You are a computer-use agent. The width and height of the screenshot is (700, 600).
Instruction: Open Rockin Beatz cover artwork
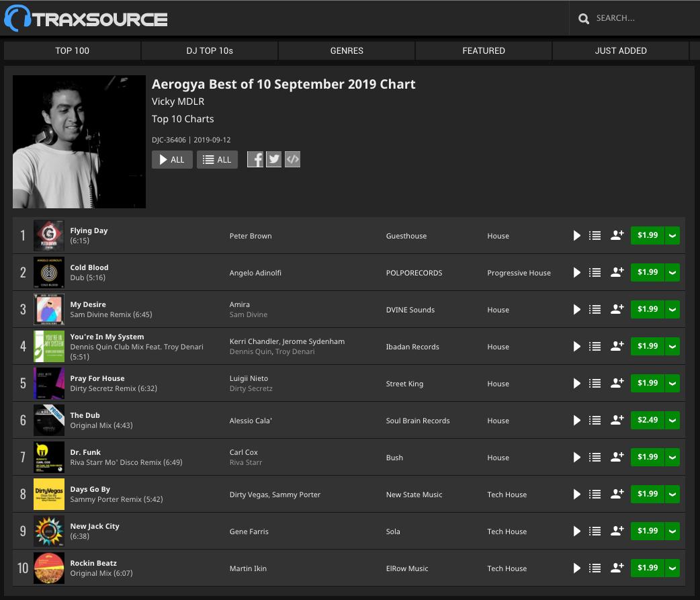click(x=49, y=568)
